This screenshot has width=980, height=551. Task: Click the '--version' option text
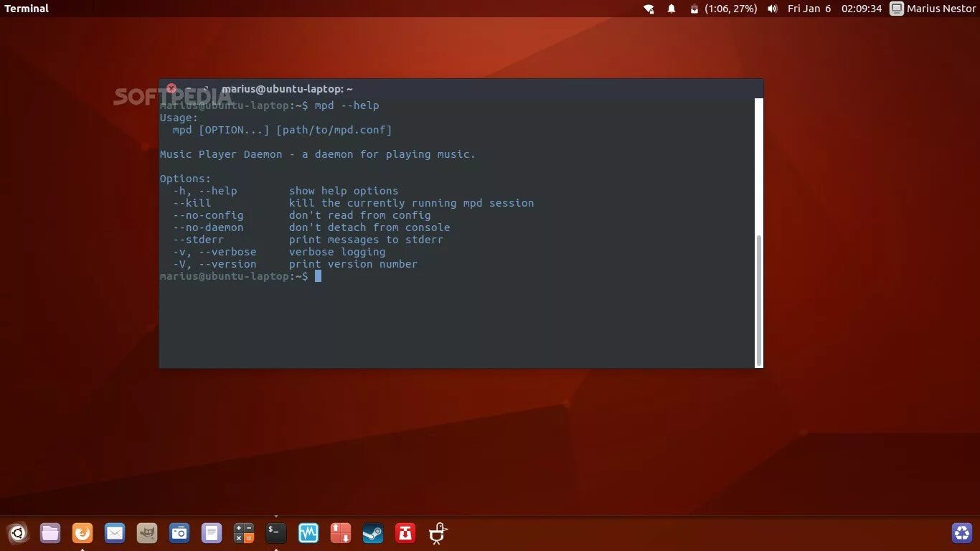coord(227,264)
